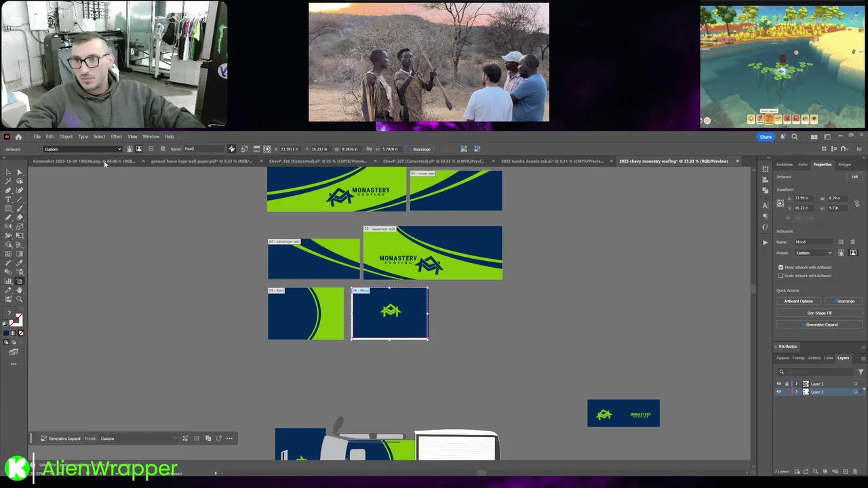The width and height of the screenshot is (868, 488).
Task: Select the Pen tool
Action: 8,190
